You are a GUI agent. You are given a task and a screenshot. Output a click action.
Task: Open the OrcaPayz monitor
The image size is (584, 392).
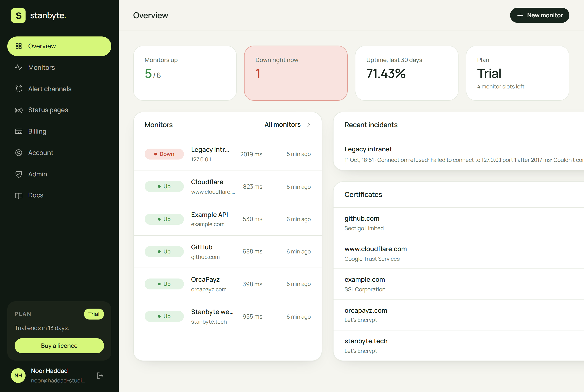tap(227, 284)
